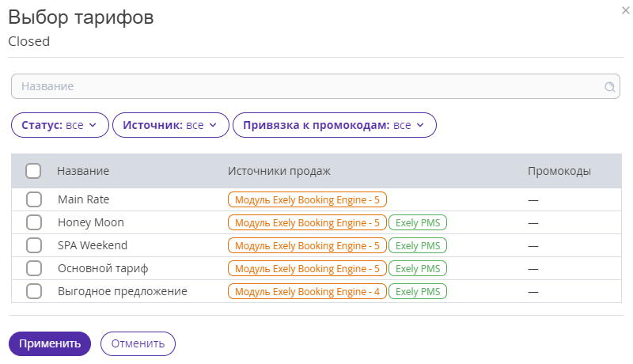Open Привязка к промокодам filter dropdown
Screen dimensions: 633x364
335,125
